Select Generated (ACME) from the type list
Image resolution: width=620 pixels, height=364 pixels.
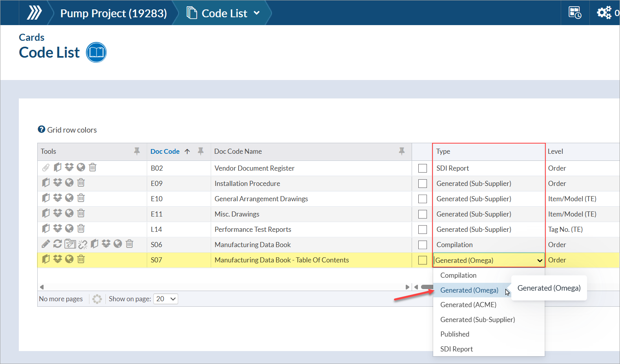point(468,305)
